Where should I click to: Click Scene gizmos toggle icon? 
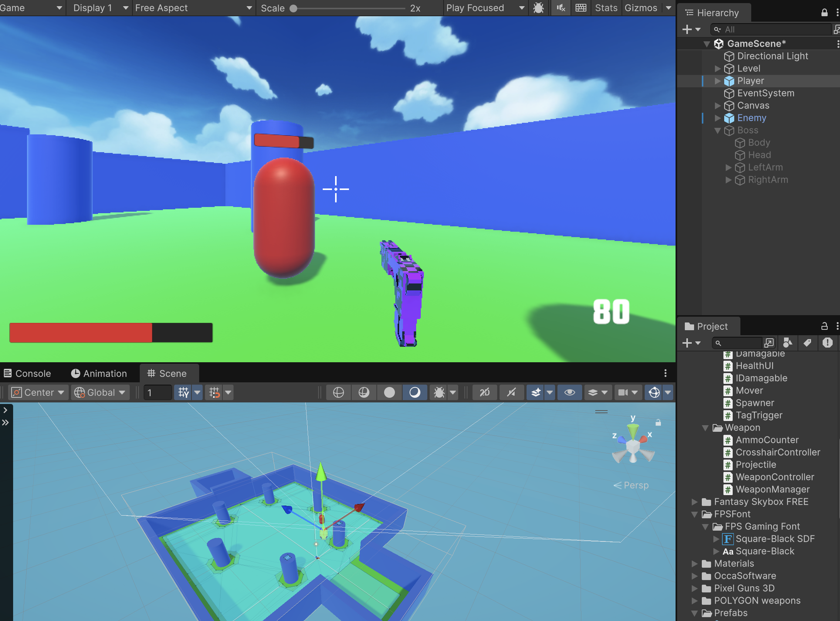[x=654, y=393]
